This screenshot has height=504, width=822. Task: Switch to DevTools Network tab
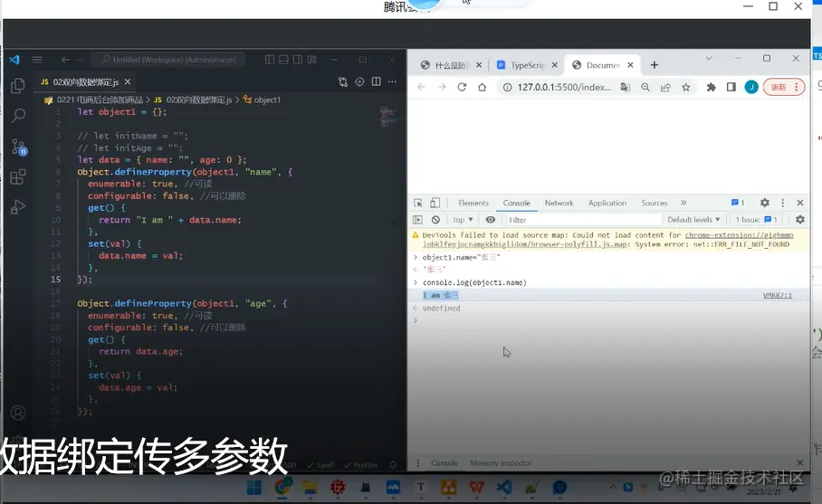pyautogui.click(x=559, y=203)
